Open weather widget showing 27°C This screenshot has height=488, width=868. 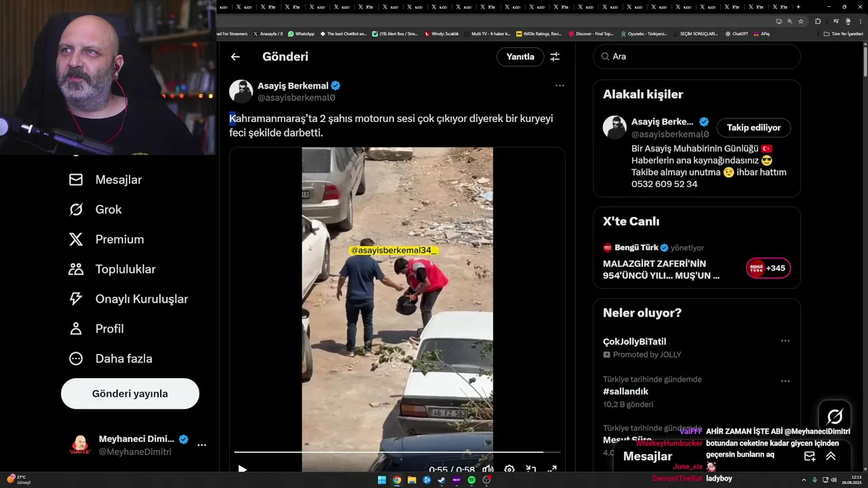point(18,480)
